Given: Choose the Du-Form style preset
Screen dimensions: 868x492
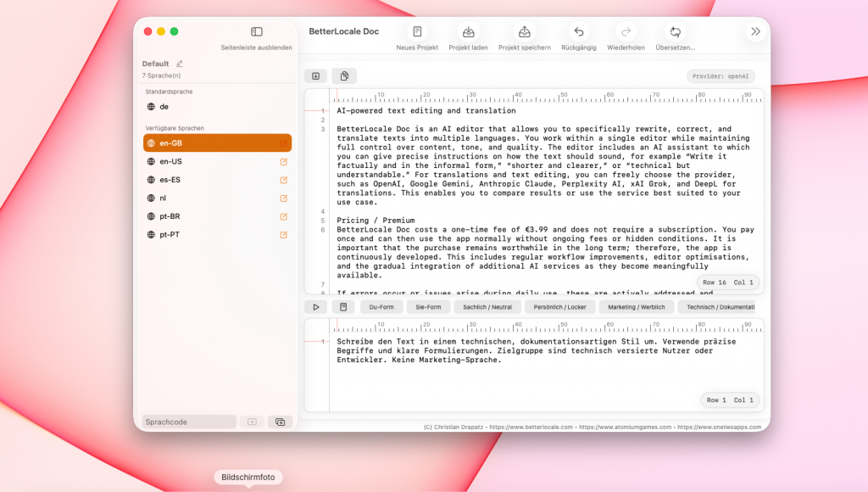Looking at the screenshot, I should [381, 307].
